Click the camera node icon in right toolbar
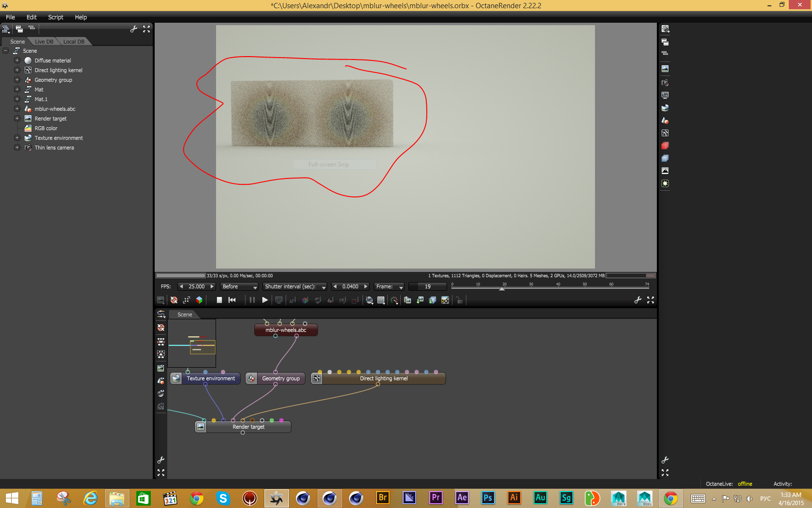 665,83
